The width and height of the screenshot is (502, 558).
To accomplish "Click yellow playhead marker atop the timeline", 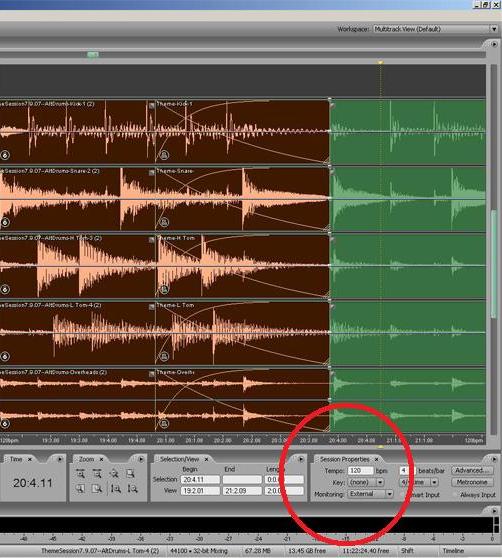I will 380,62.
